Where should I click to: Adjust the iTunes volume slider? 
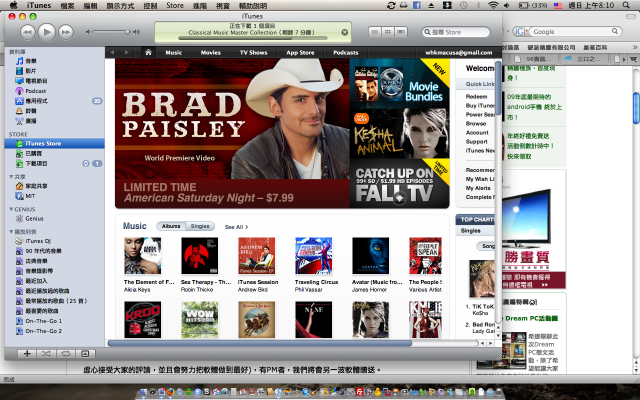coord(112,32)
